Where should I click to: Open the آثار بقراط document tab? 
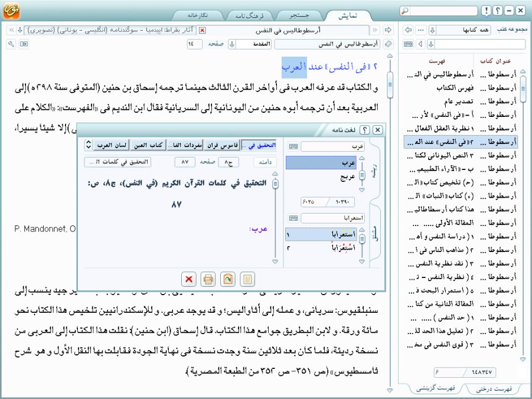coord(110,30)
